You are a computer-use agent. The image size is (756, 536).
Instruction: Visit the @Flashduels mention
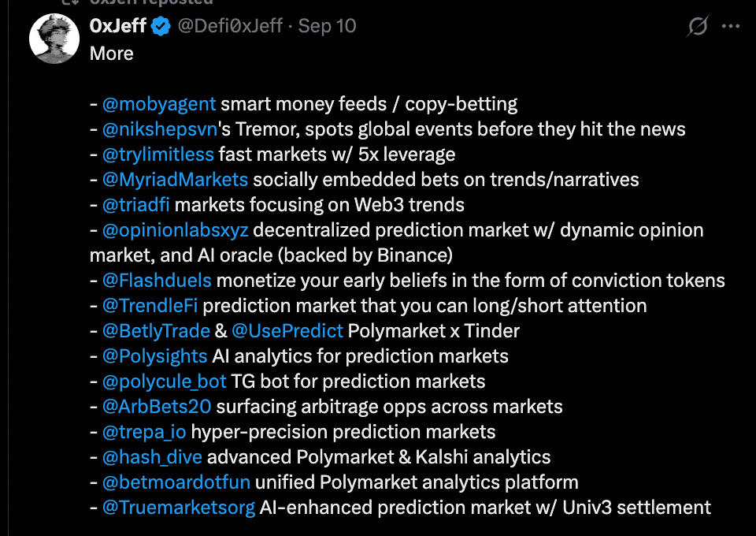157,281
